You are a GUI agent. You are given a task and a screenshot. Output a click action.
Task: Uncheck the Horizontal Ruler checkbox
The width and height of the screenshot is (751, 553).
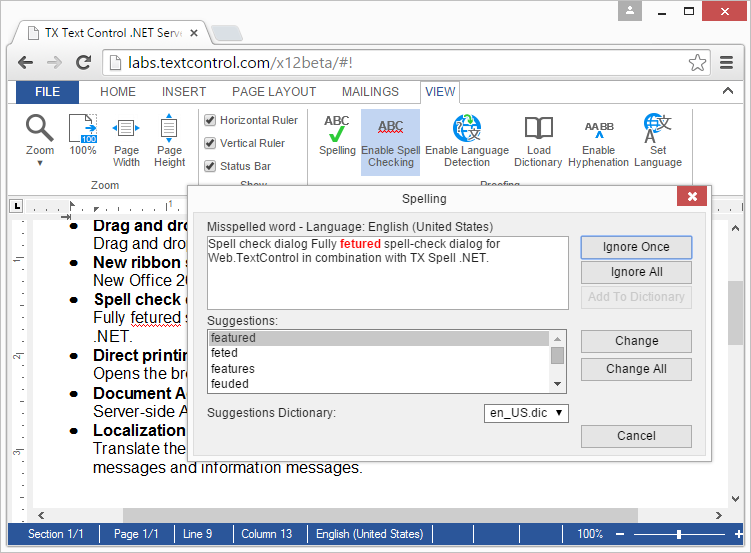point(210,120)
